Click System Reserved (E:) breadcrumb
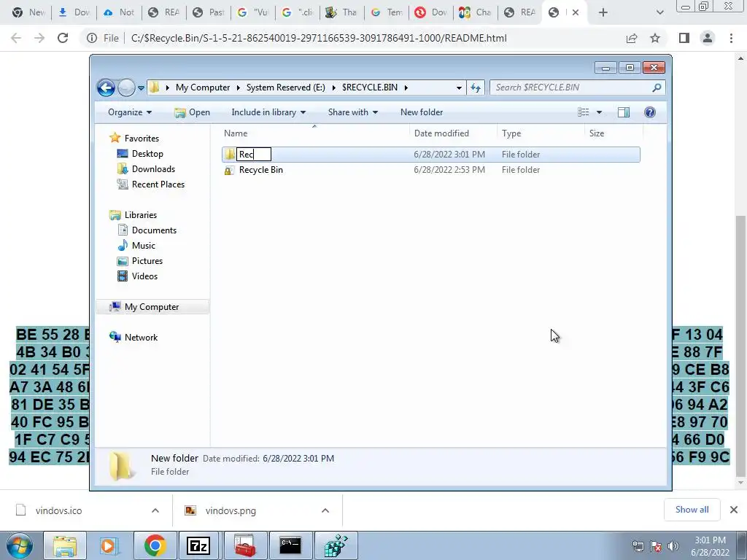 [285, 87]
